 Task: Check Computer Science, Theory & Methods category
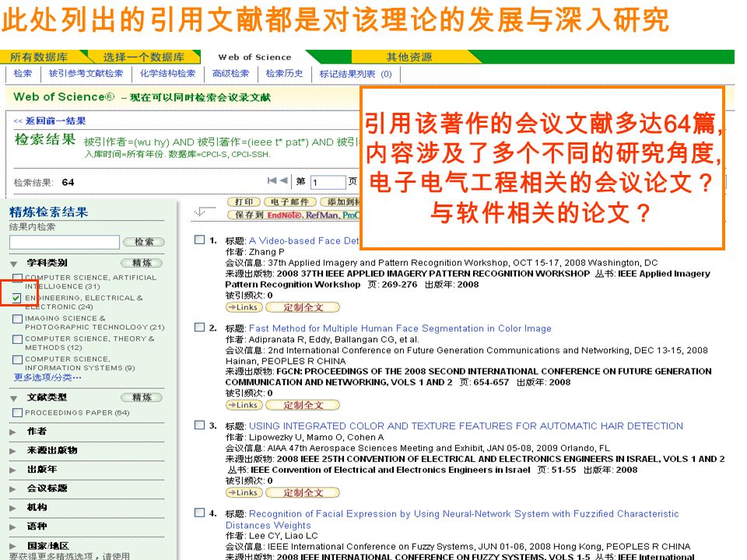point(18,339)
